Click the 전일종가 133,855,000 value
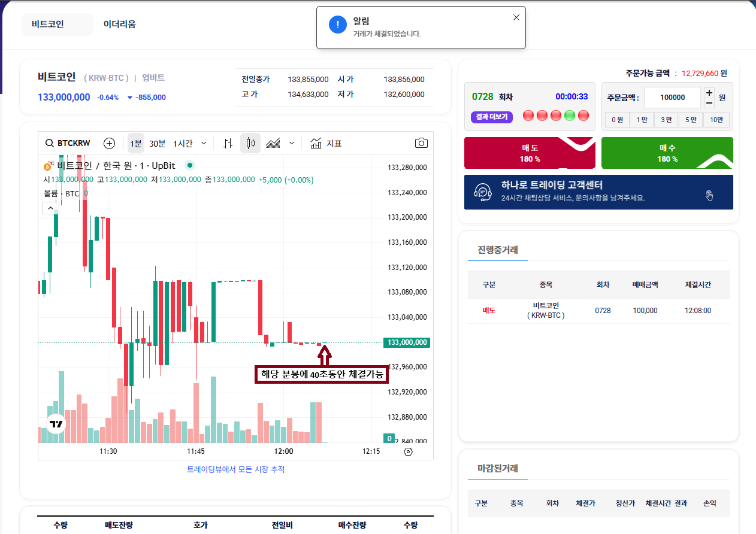 [308, 79]
